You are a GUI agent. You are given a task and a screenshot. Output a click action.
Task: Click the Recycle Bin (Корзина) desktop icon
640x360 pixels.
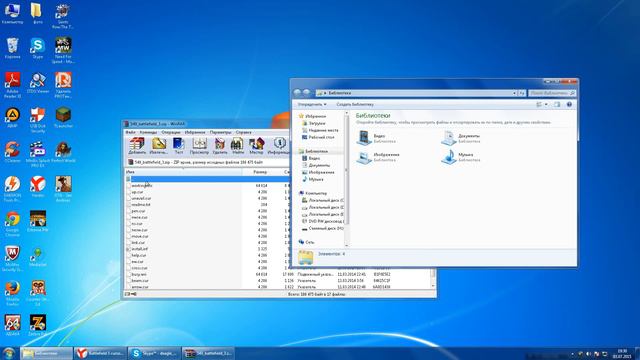[12, 48]
